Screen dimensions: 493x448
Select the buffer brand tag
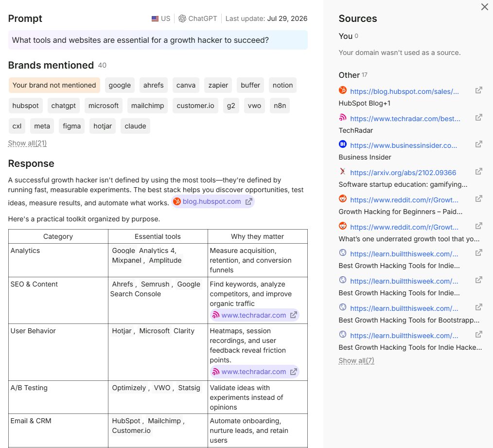pos(250,85)
